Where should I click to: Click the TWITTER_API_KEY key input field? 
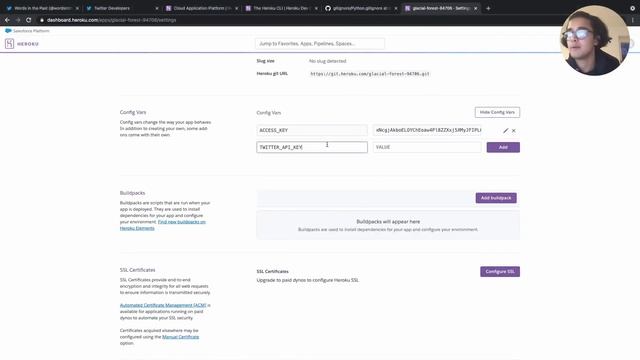tap(312, 147)
